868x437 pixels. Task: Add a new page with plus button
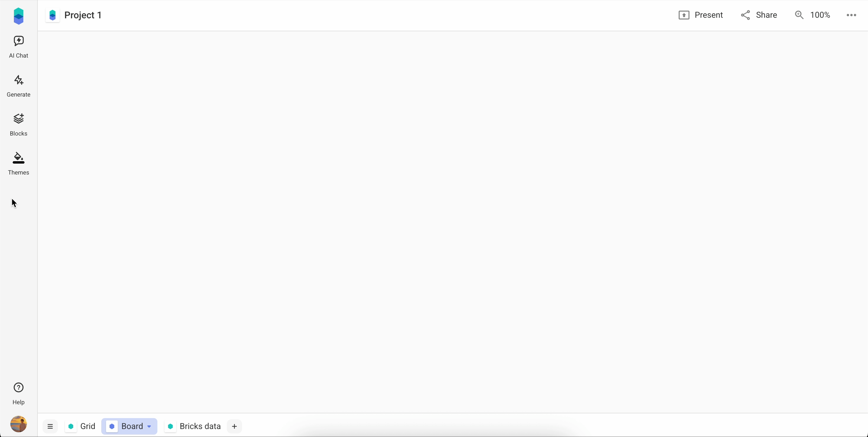(234, 426)
